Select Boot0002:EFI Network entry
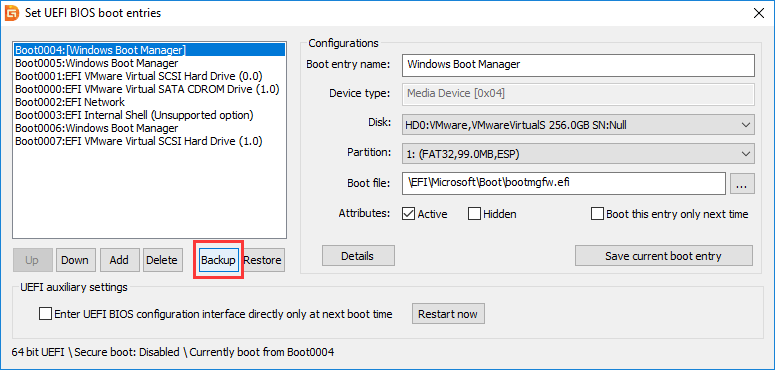This screenshot has height=370, width=775. coord(149,102)
